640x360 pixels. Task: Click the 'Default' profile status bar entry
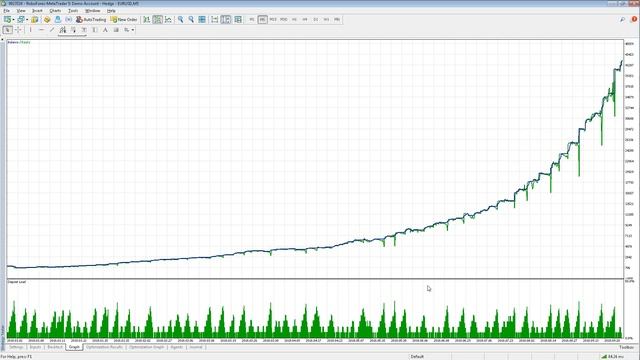point(417,356)
